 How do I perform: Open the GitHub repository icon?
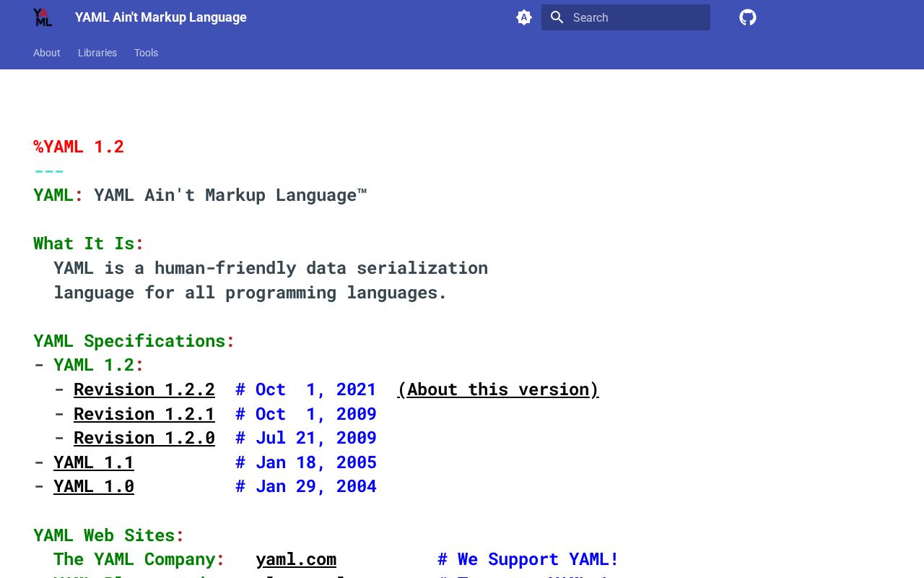point(748,17)
